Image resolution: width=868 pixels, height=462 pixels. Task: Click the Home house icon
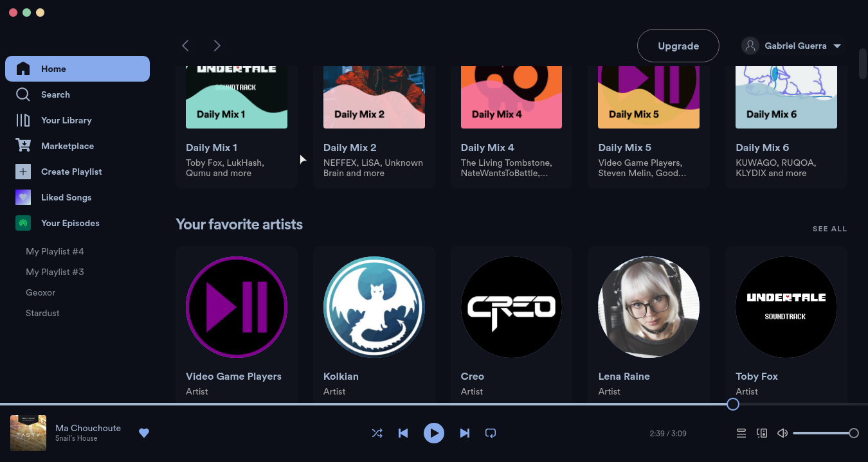pyautogui.click(x=23, y=69)
